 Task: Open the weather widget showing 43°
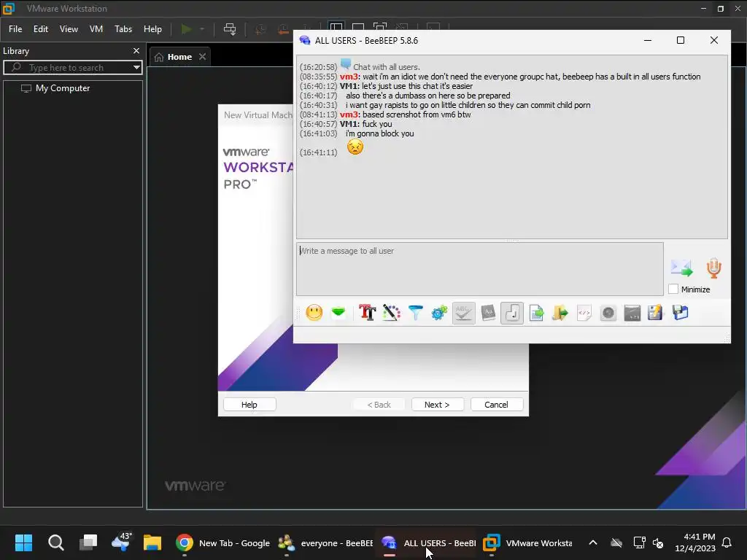coord(120,542)
